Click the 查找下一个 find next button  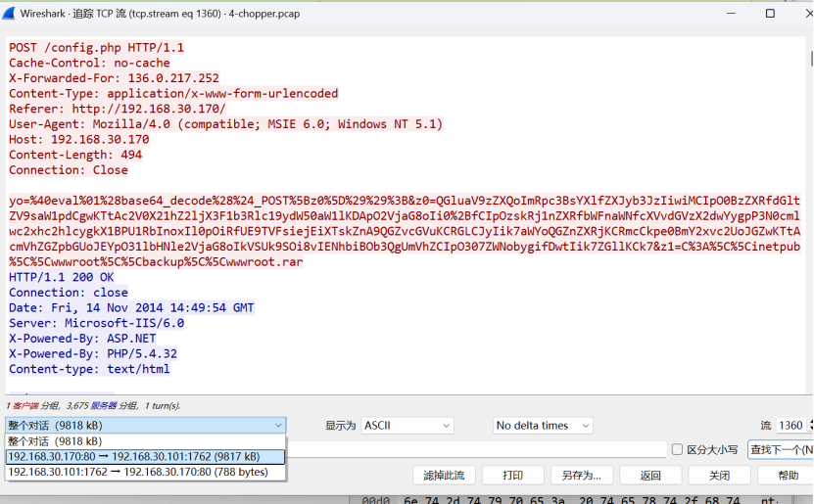[781, 449]
